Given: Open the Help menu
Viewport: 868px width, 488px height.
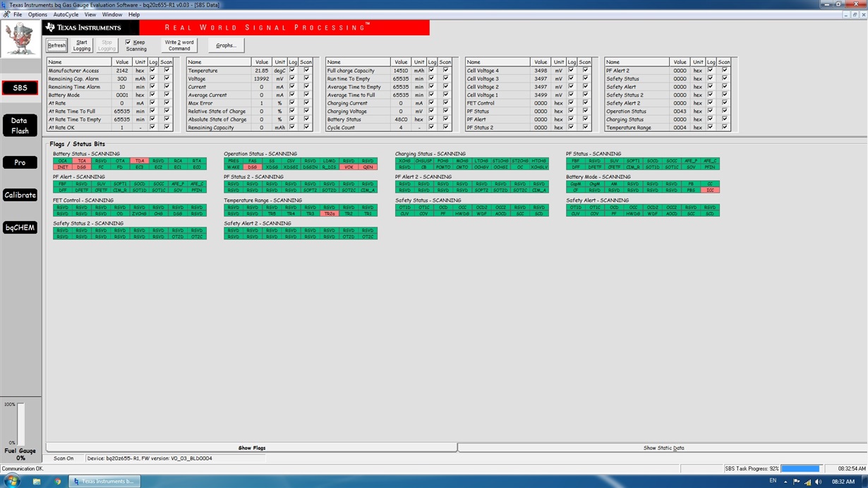Looking at the screenshot, I should click(x=134, y=14).
